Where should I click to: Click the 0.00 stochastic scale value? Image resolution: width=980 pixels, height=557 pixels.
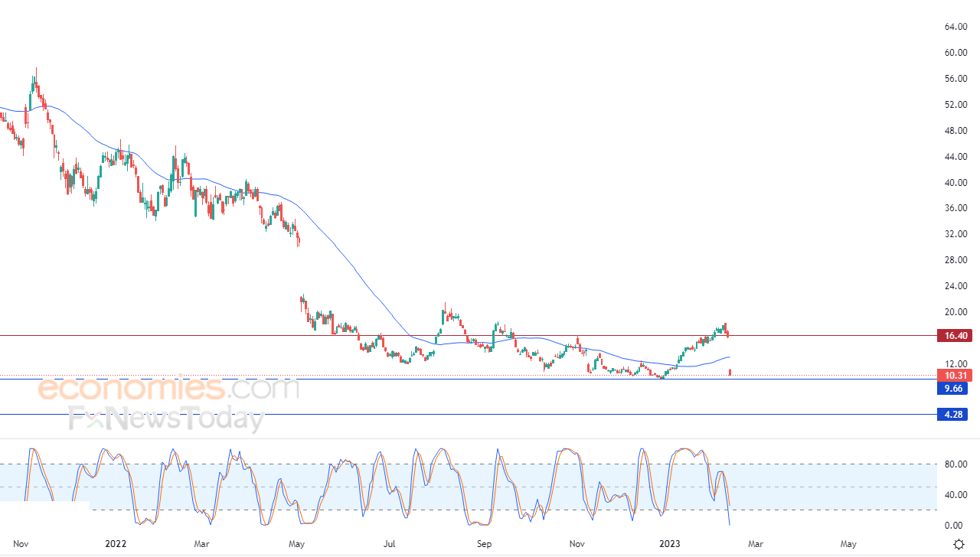click(954, 526)
